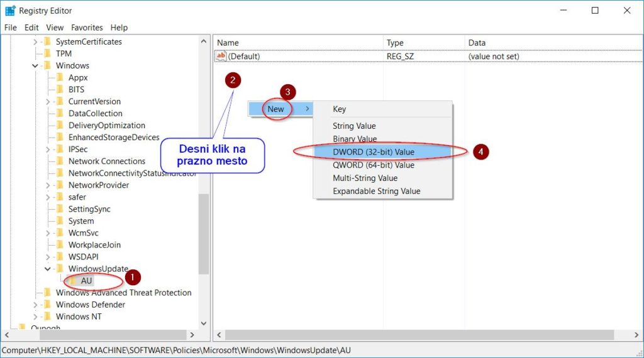644x358 pixels.
Task: Expand the Windows NT tree node
Action: 36,317
